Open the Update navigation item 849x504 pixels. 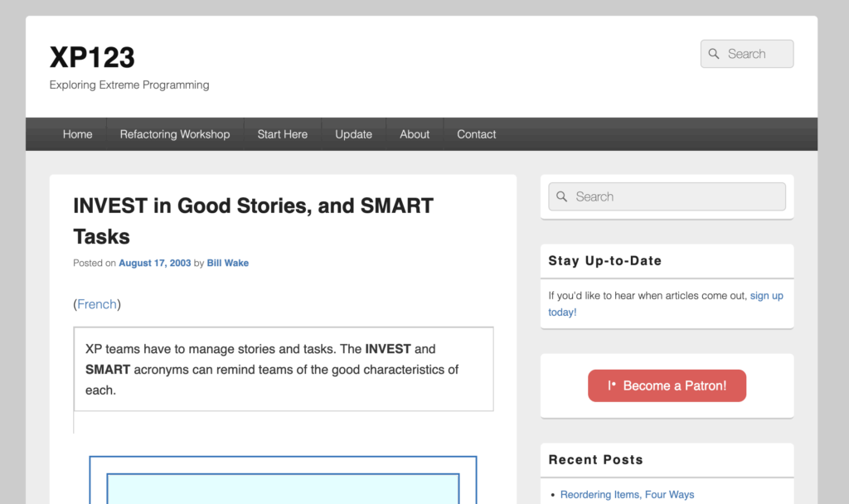click(x=353, y=134)
